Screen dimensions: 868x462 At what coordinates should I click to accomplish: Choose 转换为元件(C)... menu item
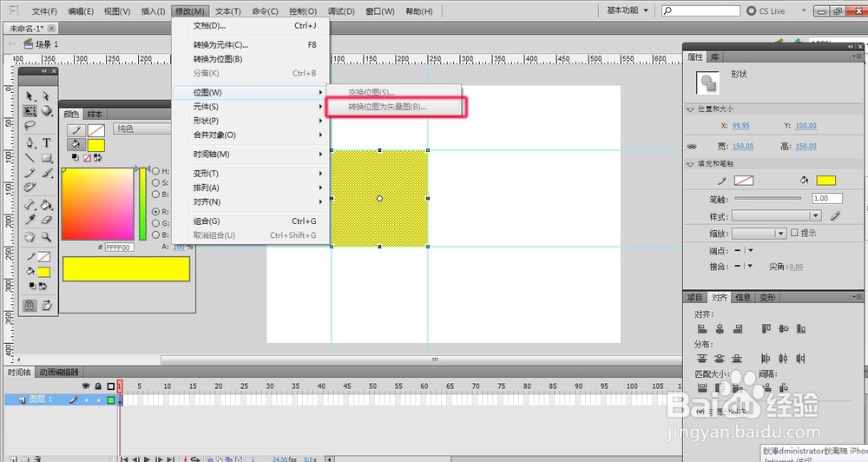pyautogui.click(x=251, y=45)
